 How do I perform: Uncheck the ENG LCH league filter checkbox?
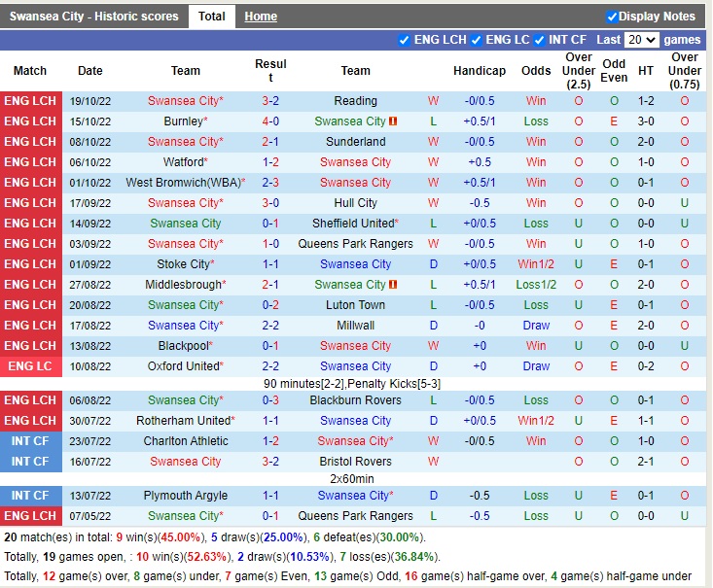(x=404, y=40)
